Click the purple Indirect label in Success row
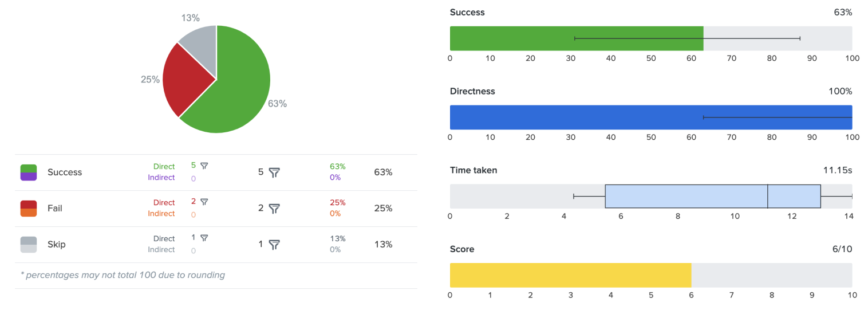The height and width of the screenshot is (310, 868). coord(161,178)
